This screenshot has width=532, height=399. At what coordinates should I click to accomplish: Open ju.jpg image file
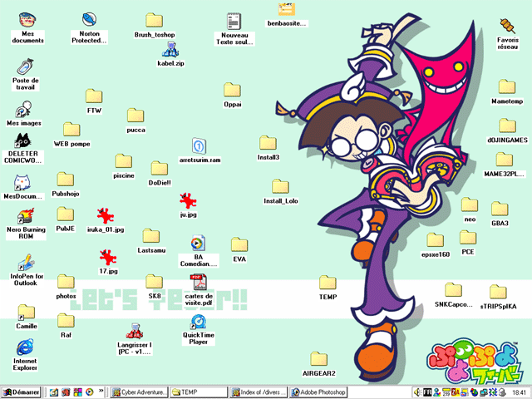coord(188,201)
